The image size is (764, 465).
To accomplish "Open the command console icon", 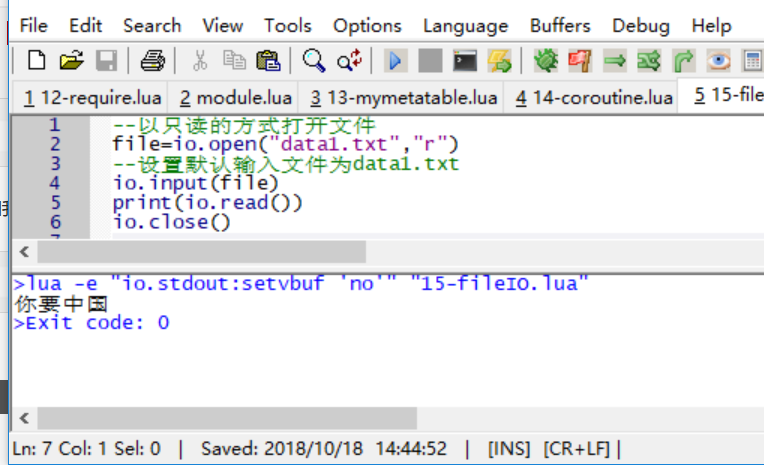I will 465,61.
